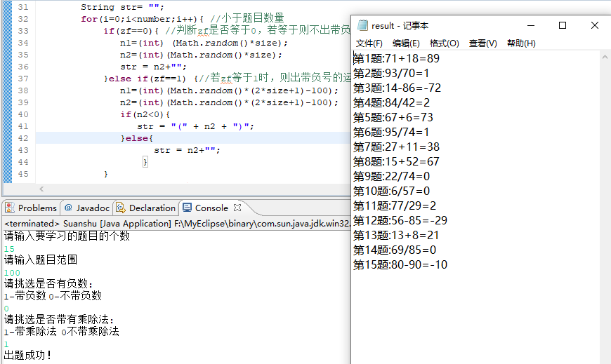
Task: Click console output '出题成功!'
Action: coord(27,356)
